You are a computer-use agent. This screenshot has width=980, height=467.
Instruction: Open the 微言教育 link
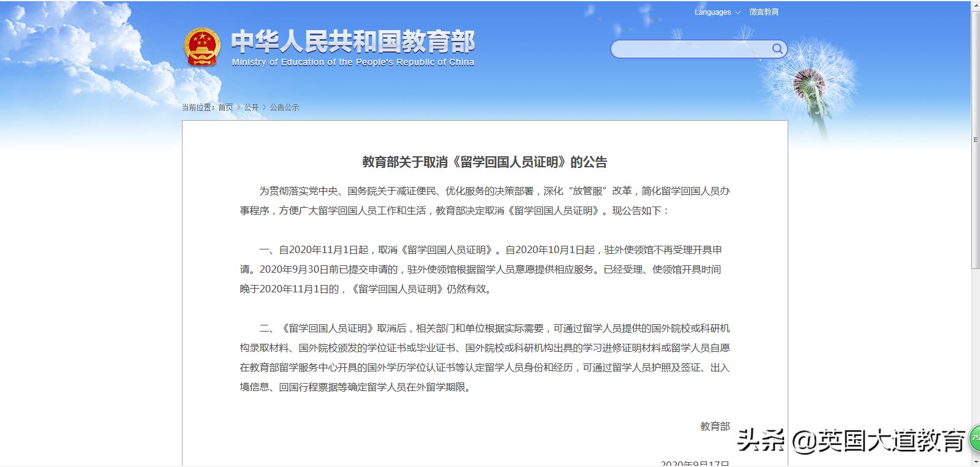764,12
